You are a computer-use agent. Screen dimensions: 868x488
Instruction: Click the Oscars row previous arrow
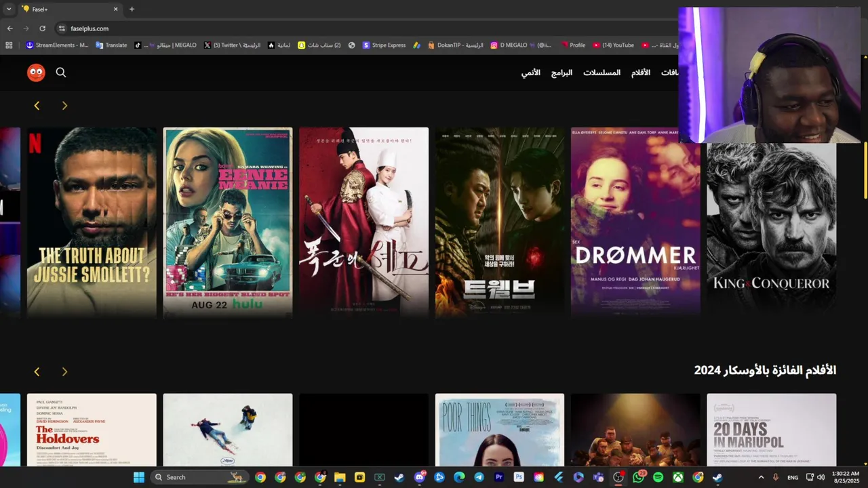pyautogui.click(x=37, y=371)
